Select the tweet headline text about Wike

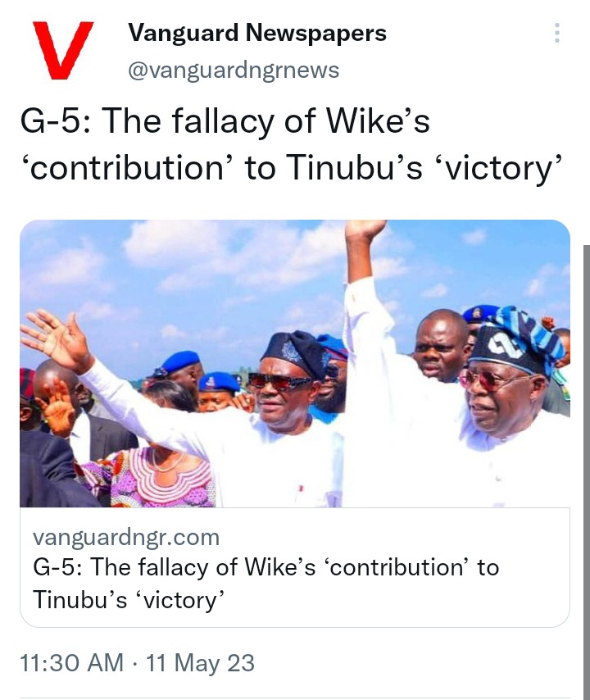pos(291,144)
